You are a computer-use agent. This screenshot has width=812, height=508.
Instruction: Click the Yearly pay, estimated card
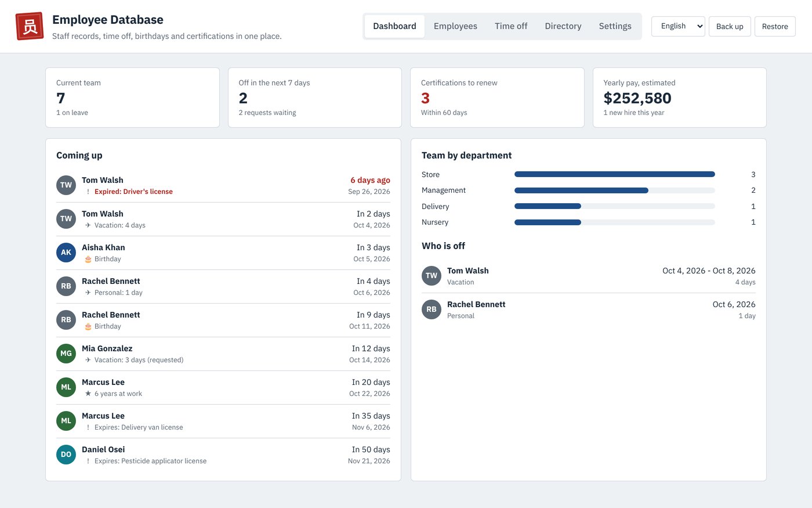pyautogui.click(x=680, y=98)
